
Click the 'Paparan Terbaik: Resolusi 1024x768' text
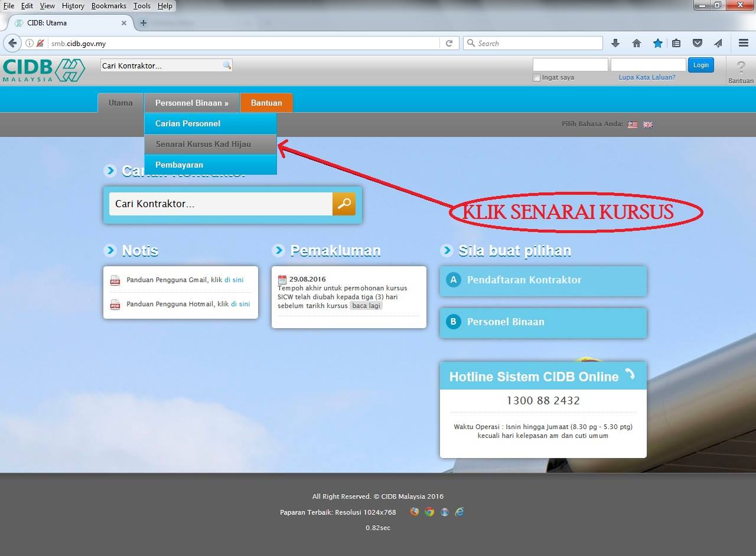[x=338, y=512]
